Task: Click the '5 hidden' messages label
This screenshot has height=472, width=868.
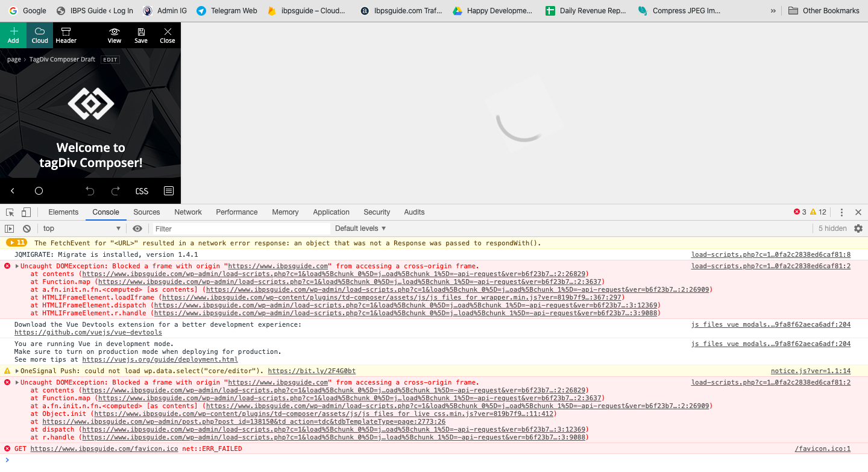Action: [832, 228]
